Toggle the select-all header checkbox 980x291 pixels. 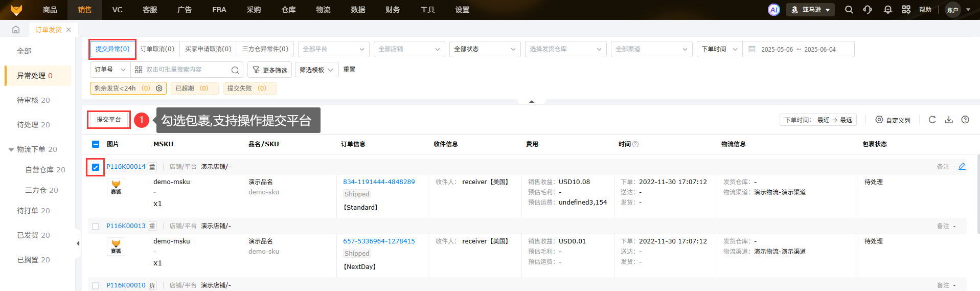[96, 144]
